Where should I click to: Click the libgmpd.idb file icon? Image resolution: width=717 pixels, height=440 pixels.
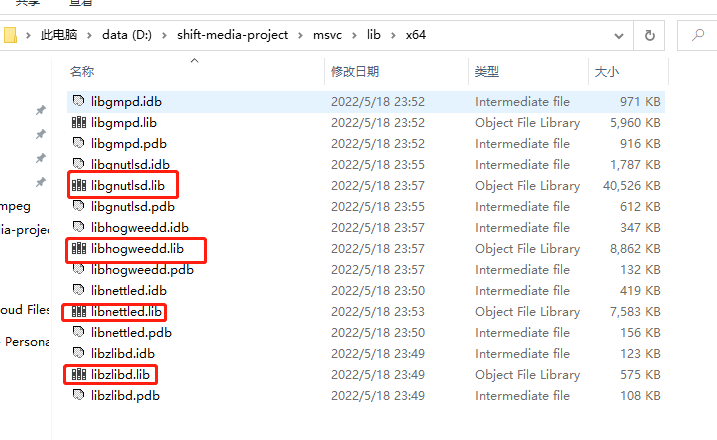(x=79, y=101)
